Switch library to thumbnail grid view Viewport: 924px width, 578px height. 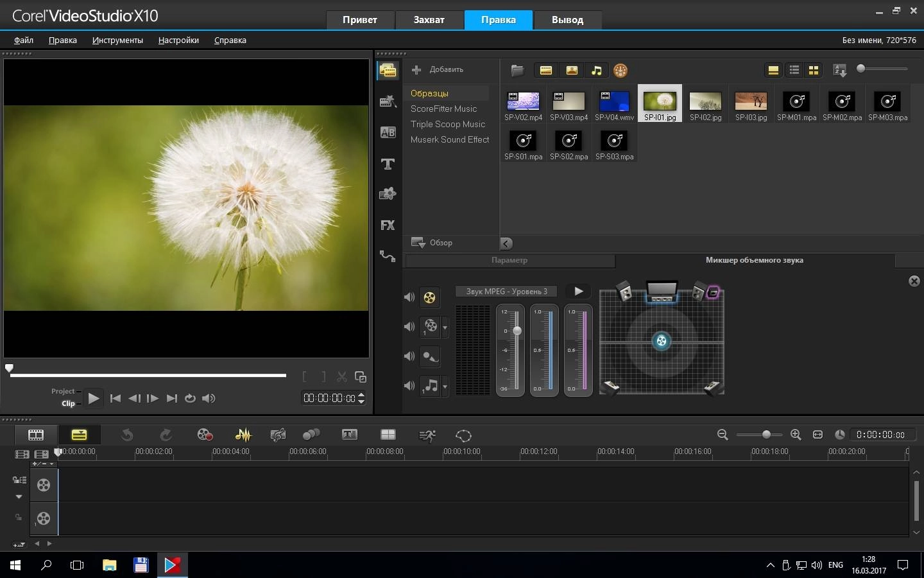tap(814, 70)
